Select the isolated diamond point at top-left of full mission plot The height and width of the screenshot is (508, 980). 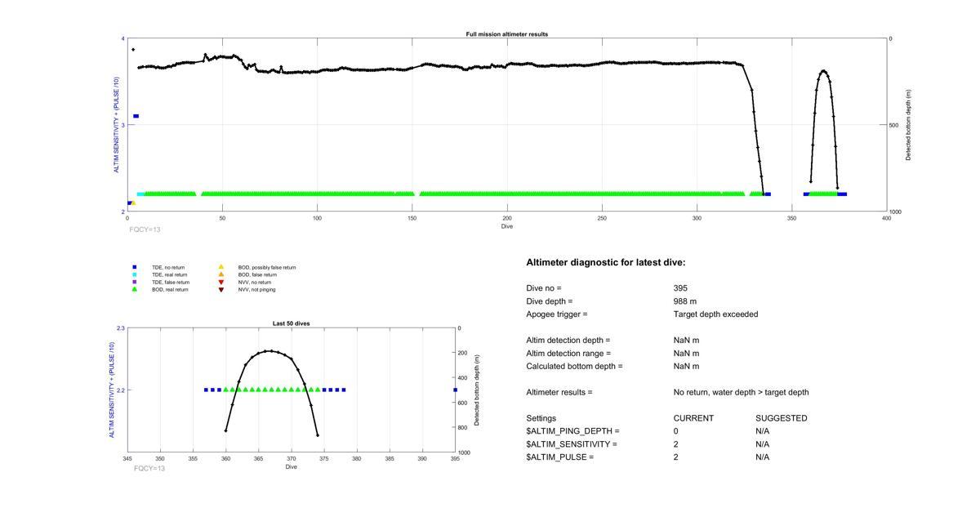[x=133, y=50]
